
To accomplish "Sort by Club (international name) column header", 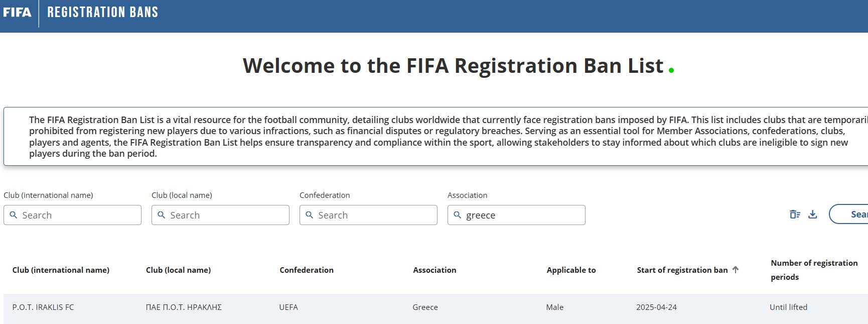I will click(x=61, y=270).
